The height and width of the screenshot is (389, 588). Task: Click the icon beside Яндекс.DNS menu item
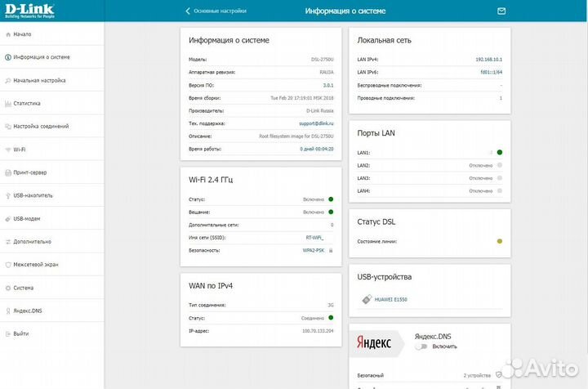pos(8,311)
